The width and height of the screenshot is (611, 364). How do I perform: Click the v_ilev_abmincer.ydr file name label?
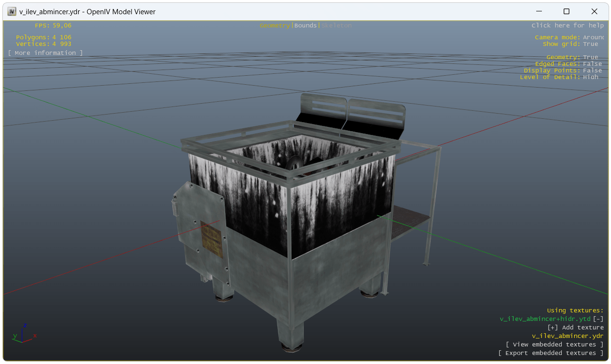(568, 336)
